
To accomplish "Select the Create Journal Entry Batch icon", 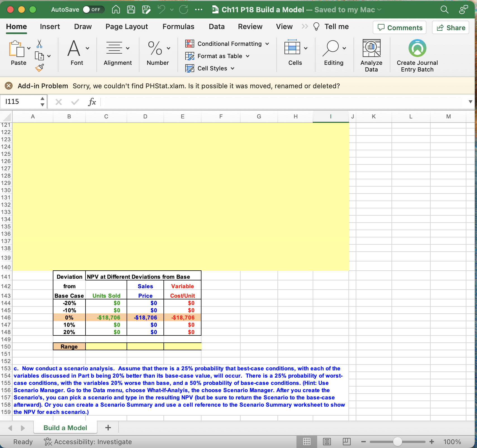I will pyautogui.click(x=417, y=48).
